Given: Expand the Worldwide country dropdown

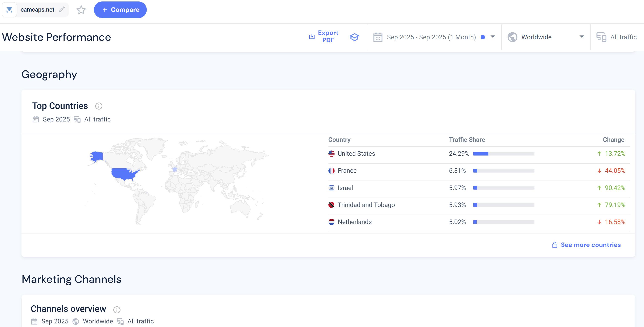Looking at the screenshot, I should coord(582,37).
